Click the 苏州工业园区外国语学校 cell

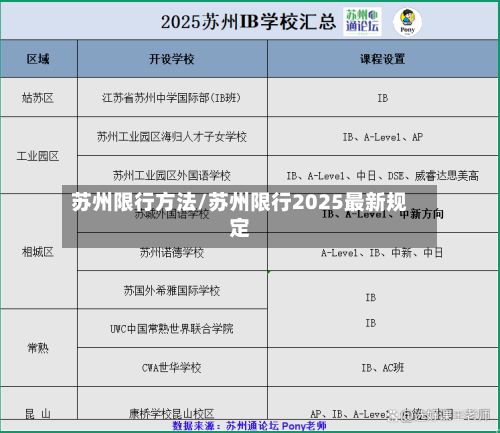click(172, 175)
